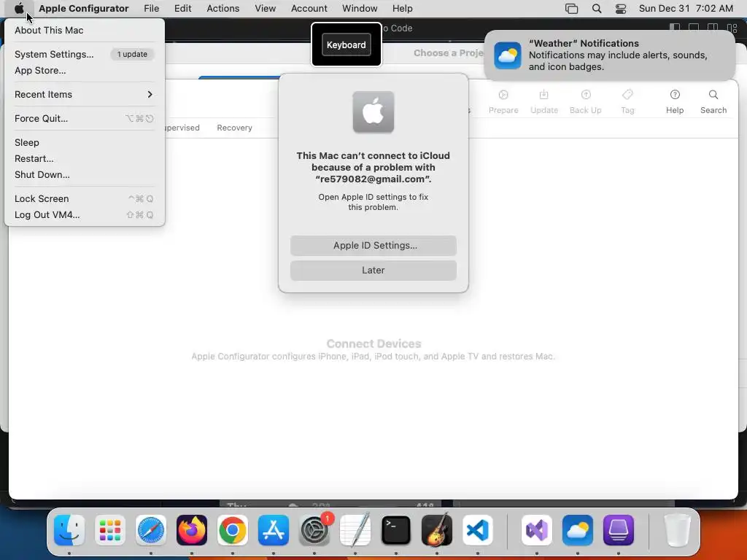
Task: Dismiss the dialog with Later
Action: click(x=373, y=270)
